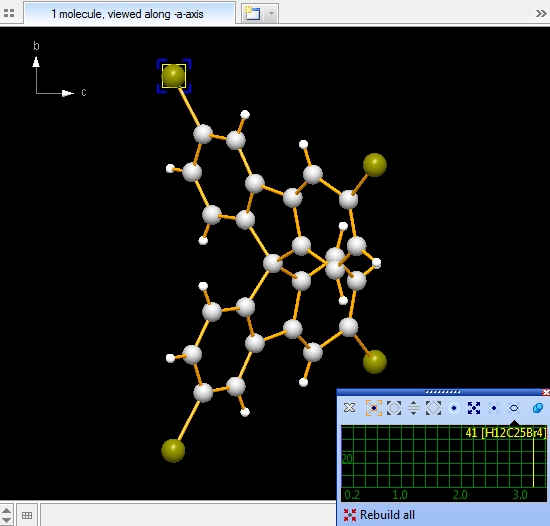Click Rebuild all
The image size is (550, 526).
(x=379, y=515)
